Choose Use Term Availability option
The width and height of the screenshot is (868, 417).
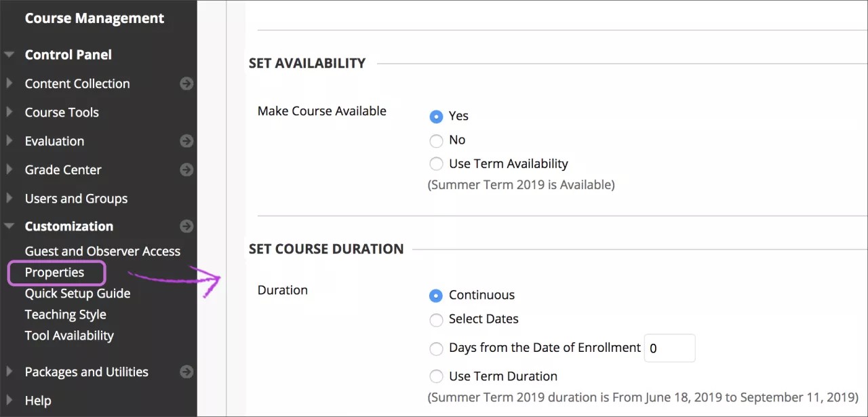pos(436,163)
